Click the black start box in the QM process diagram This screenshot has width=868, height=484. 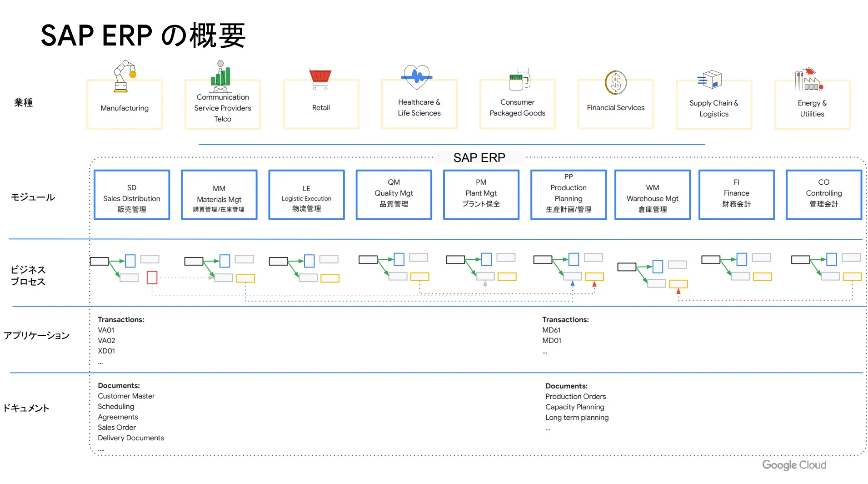(368, 260)
